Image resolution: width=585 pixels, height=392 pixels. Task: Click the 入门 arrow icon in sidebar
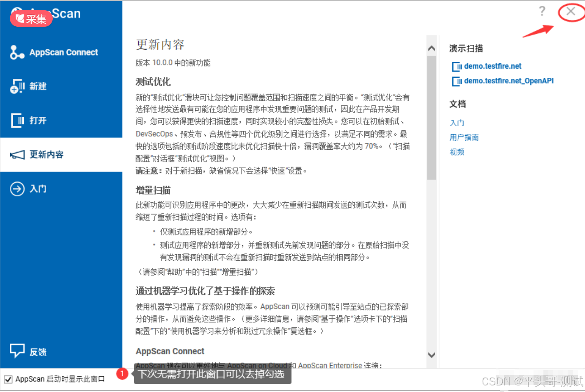pyautogui.click(x=16, y=189)
